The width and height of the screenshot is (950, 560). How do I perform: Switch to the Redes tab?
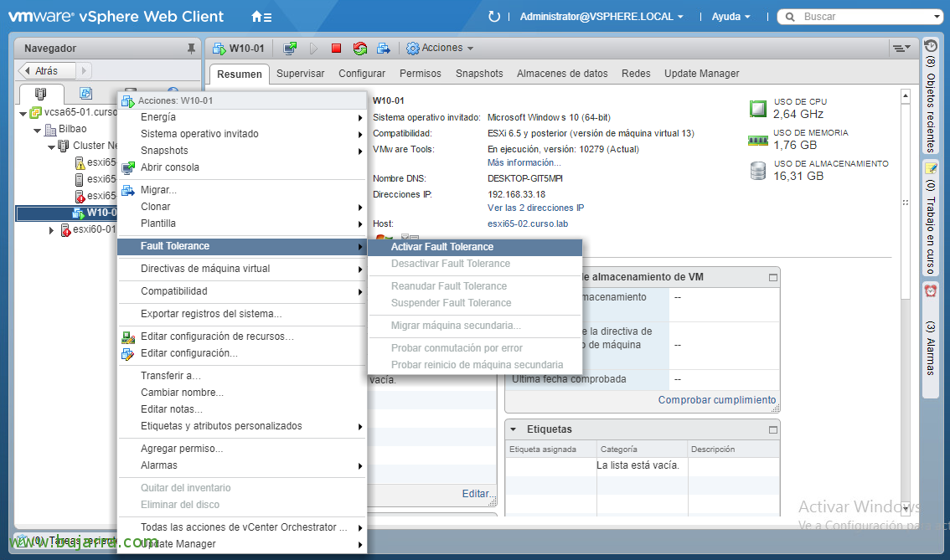(636, 74)
